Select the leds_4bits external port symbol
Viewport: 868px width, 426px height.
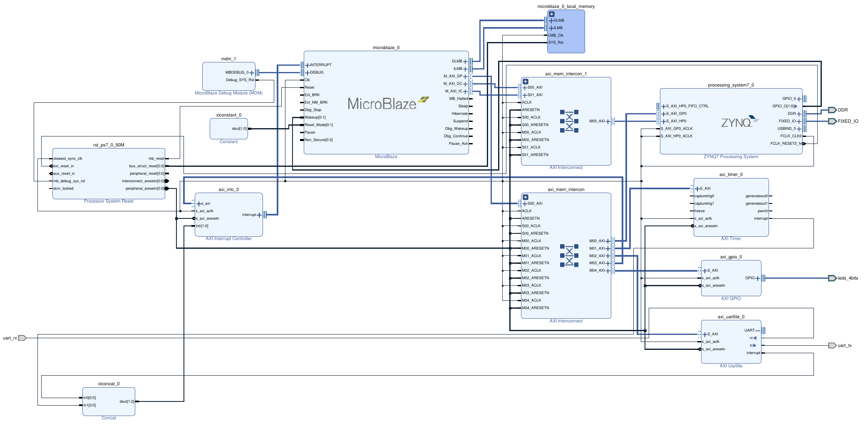[832, 278]
